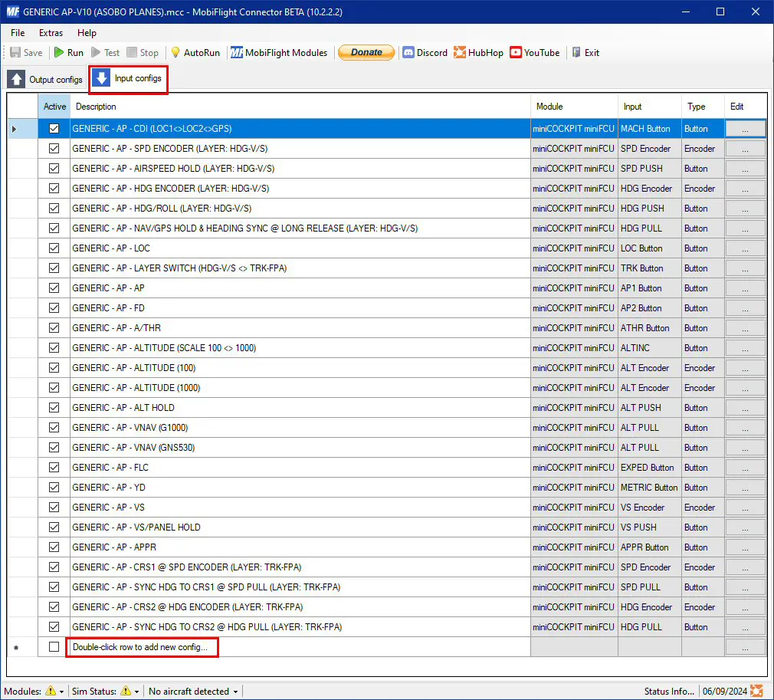This screenshot has width=774, height=700.
Task: Open Edit button for CDI (LOC1<>LOC2<>GPS) row
Action: (745, 129)
